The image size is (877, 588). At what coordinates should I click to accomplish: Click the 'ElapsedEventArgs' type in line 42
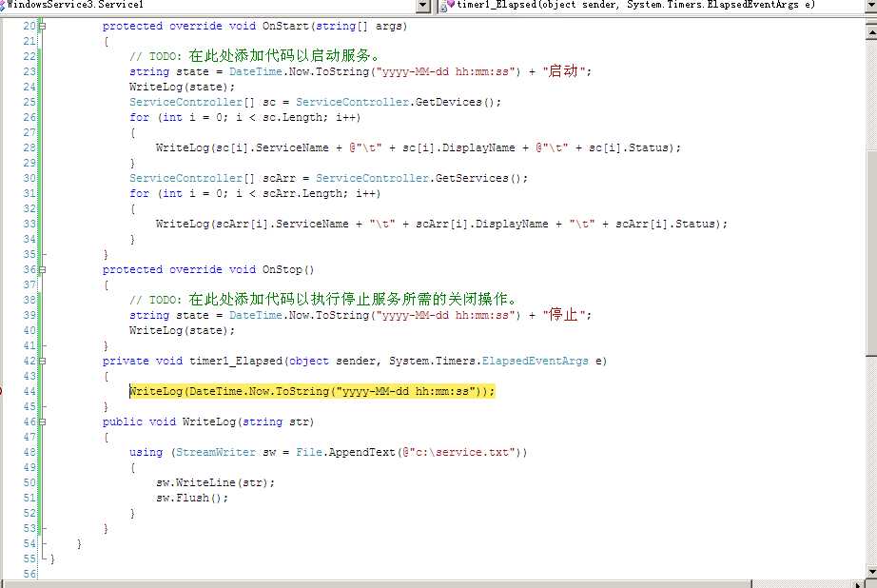click(535, 361)
